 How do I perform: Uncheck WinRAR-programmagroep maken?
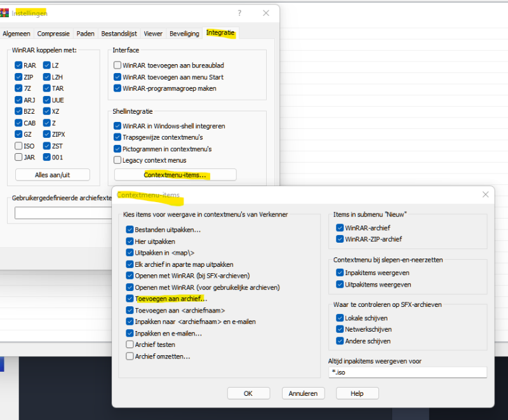(117, 88)
